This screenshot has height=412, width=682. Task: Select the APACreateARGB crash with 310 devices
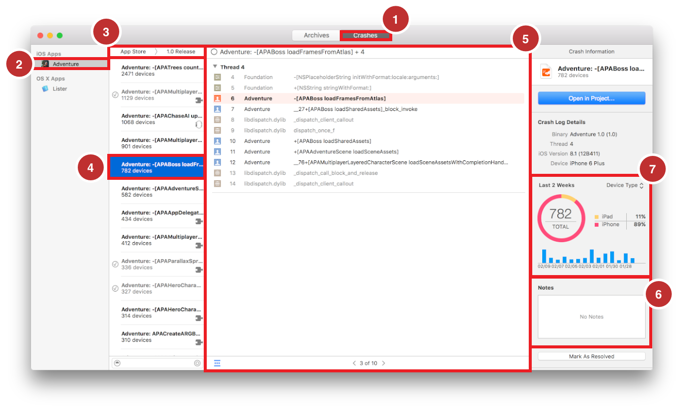(x=157, y=337)
